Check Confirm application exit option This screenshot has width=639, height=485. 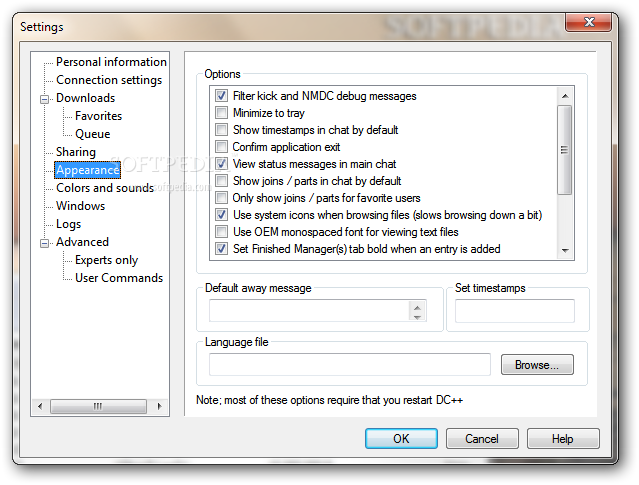221,147
